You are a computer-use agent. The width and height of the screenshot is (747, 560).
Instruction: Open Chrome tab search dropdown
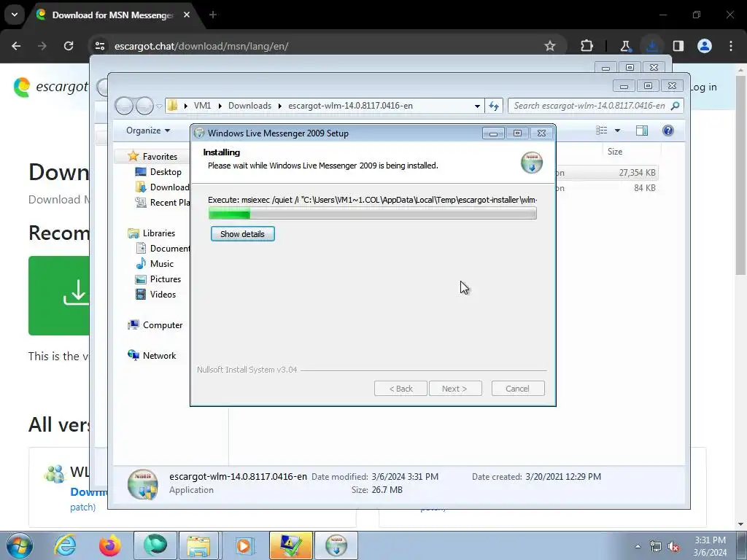click(15, 15)
